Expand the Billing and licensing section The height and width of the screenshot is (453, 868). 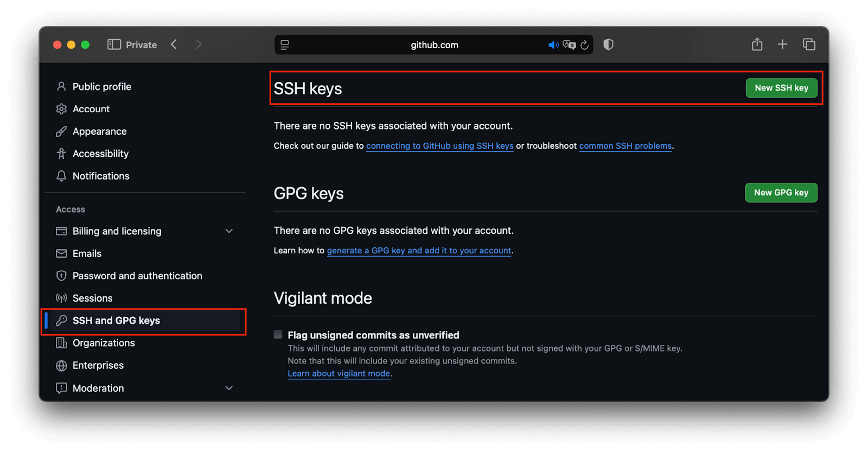click(x=229, y=231)
